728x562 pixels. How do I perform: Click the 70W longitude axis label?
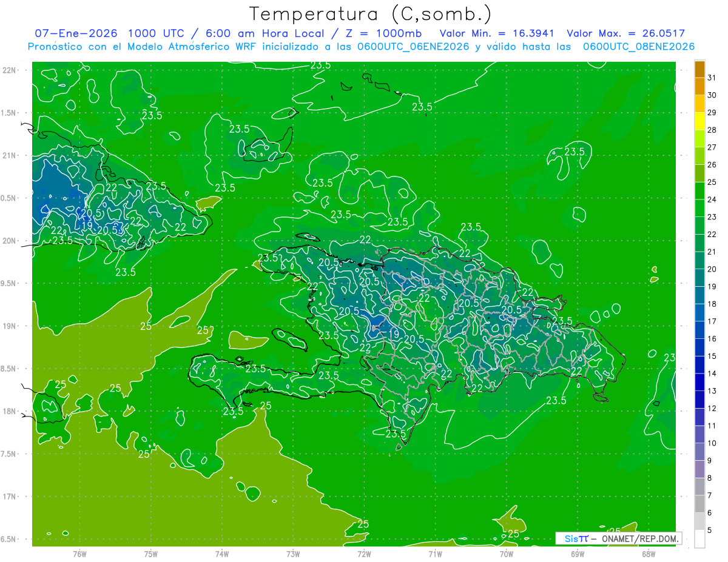(x=507, y=554)
